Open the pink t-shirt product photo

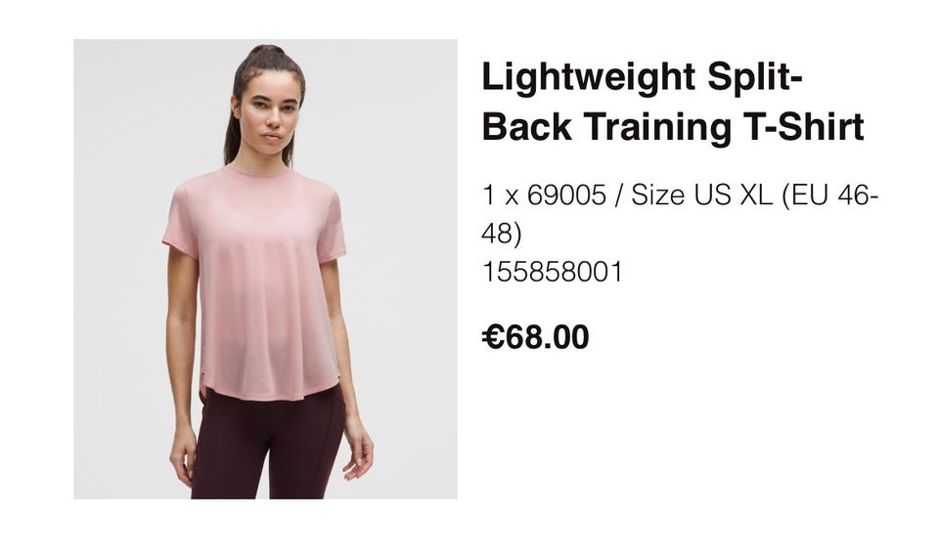coord(265,269)
